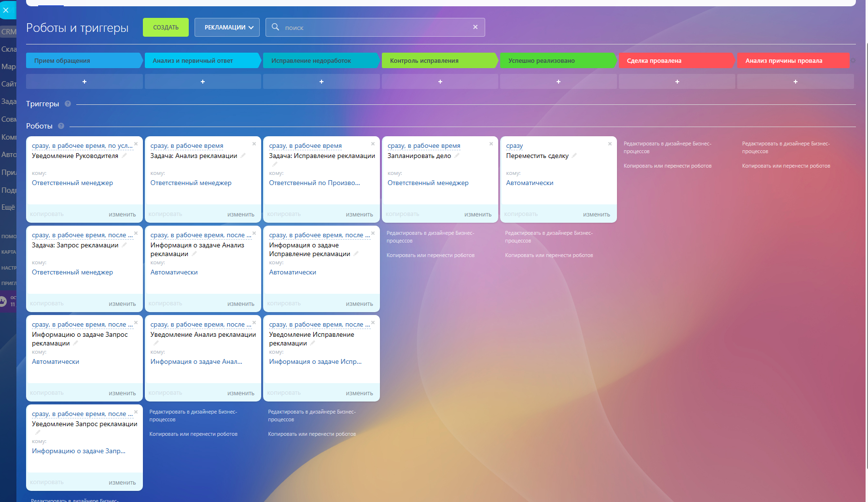Open business process designer under Анализ причины провала

tap(786, 147)
